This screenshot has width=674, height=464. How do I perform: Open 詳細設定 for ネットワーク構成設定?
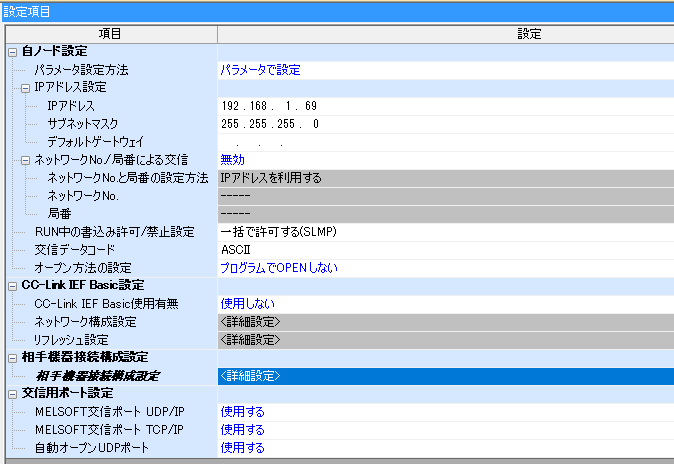tap(250, 322)
